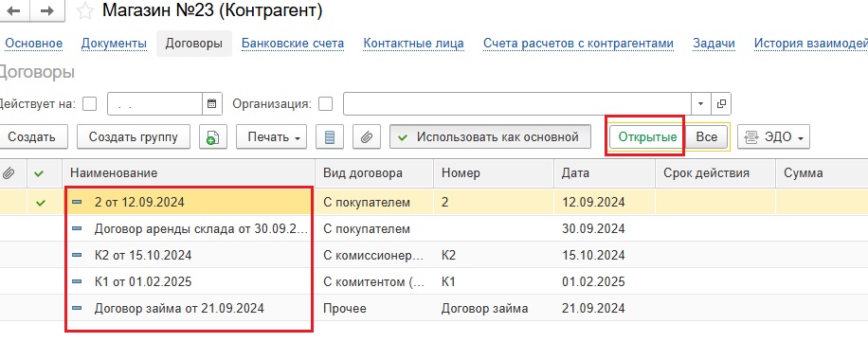
Task: Select contract К2 от 15.10.2024
Action: point(143,255)
